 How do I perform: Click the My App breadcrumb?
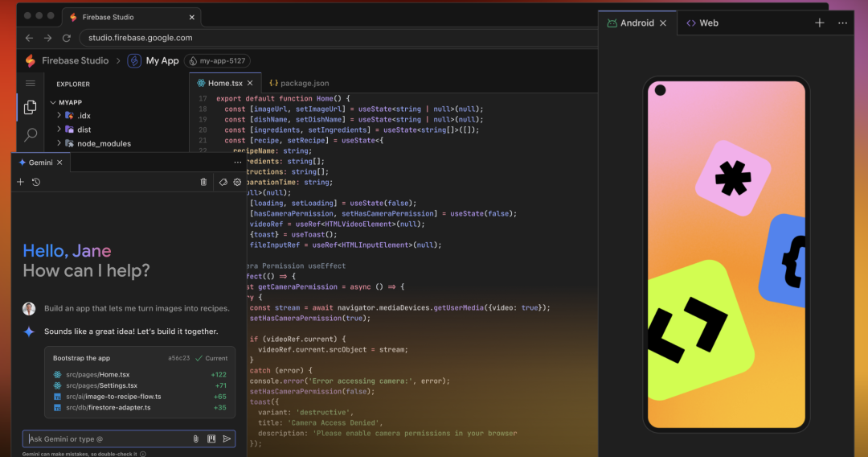pyautogui.click(x=162, y=60)
